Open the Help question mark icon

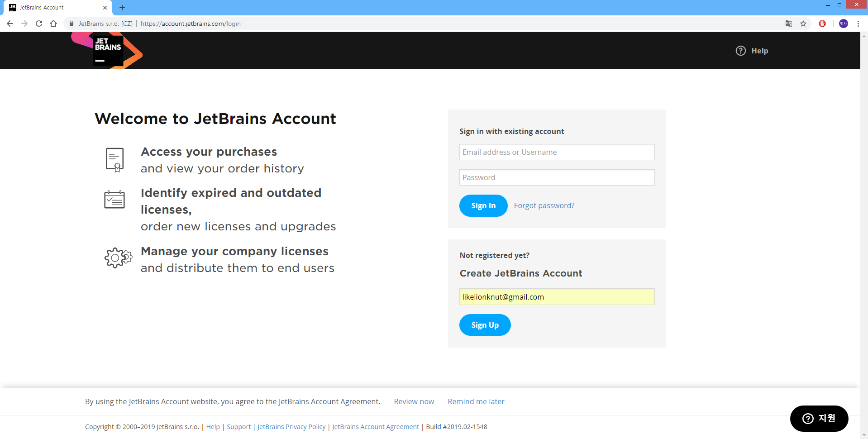[740, 51]
